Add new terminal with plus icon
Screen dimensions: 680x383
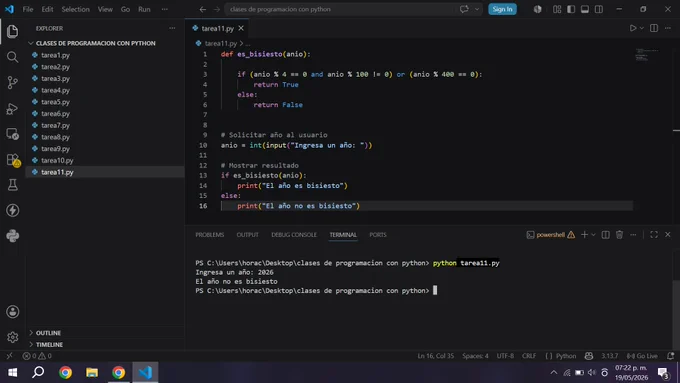click(584, 235)
